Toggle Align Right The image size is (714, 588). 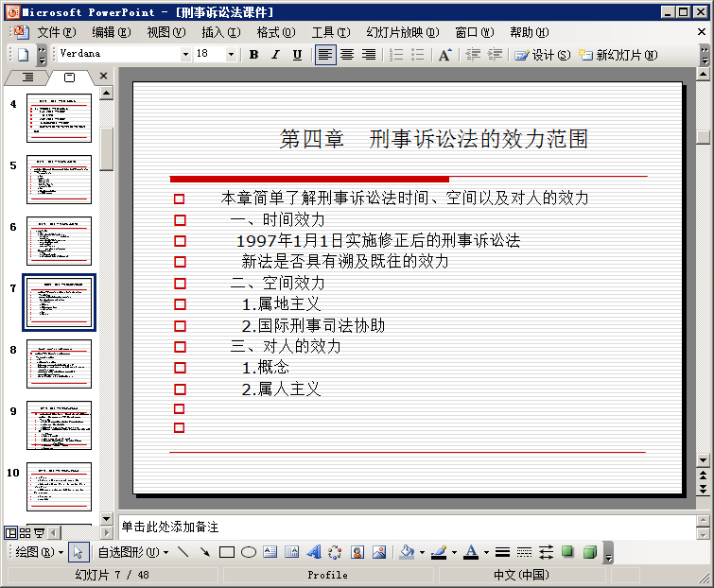coord(369,55)
